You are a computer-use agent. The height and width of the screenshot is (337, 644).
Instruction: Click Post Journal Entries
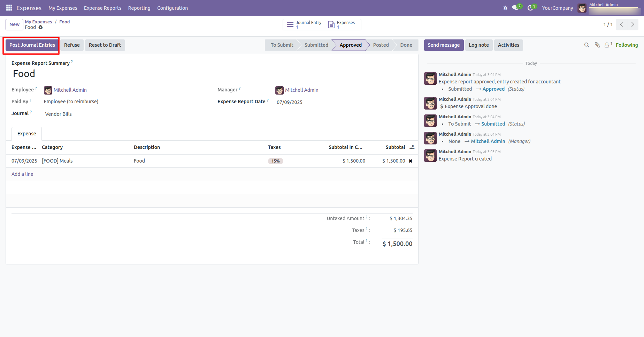pos(32,45)
